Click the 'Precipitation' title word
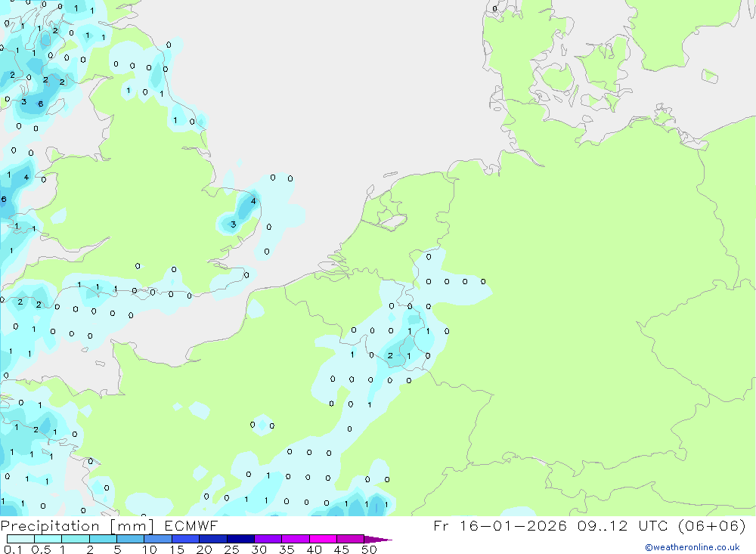The width and height of the screenshot is (756, 554). 50,526
